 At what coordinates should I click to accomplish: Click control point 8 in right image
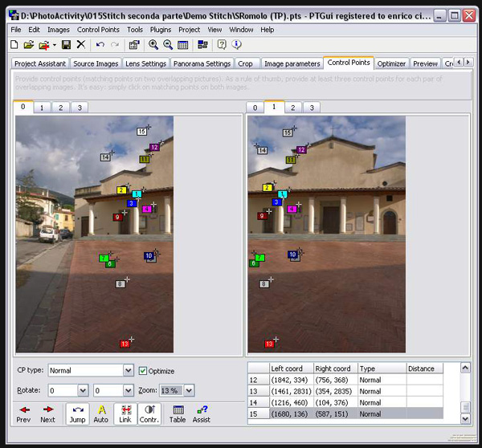263,284
